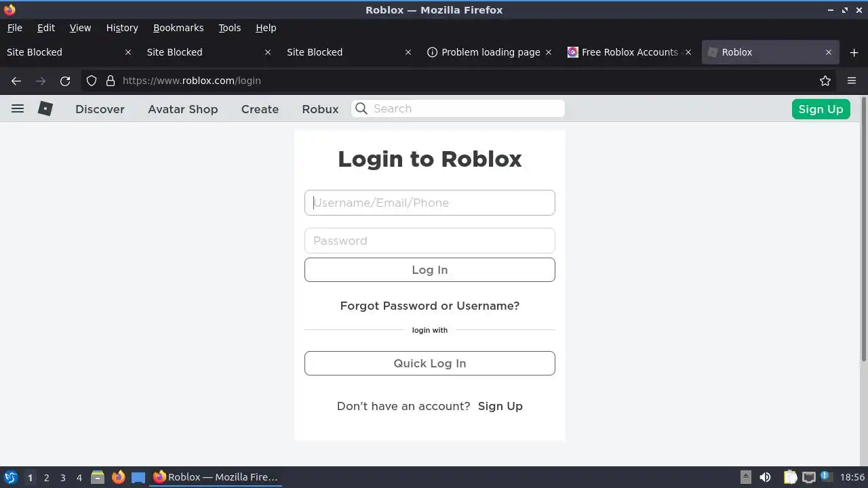Click Sign Up link below the form

[x=500, y=406]
